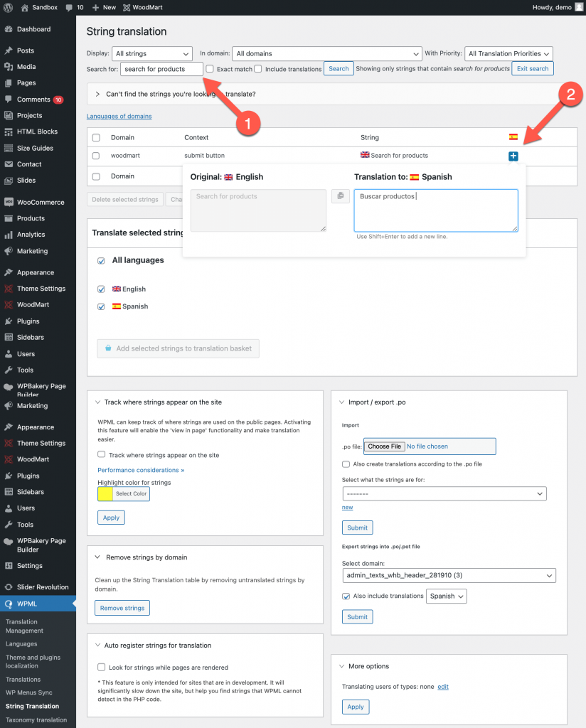Image resolution: width=586 pixels, height=728 pixels.
Task: Open the Languages submenu item
Action: point(21,644)
